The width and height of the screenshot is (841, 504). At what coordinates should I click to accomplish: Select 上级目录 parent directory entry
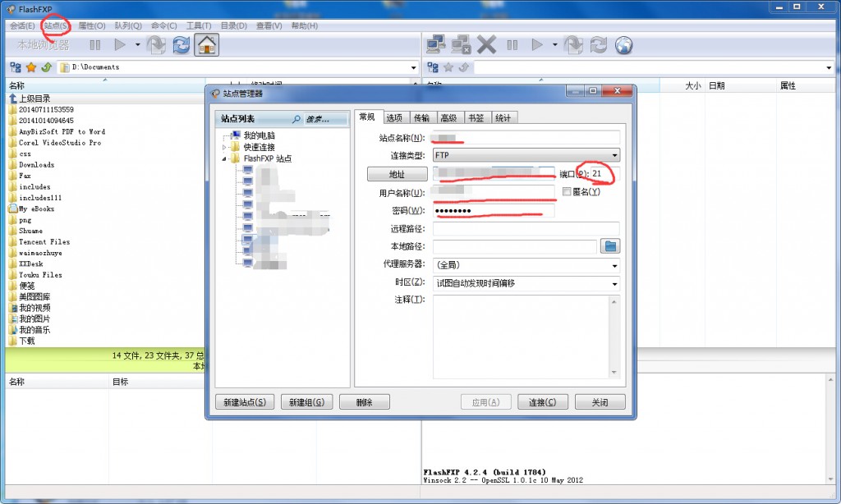tap(34, 99)
